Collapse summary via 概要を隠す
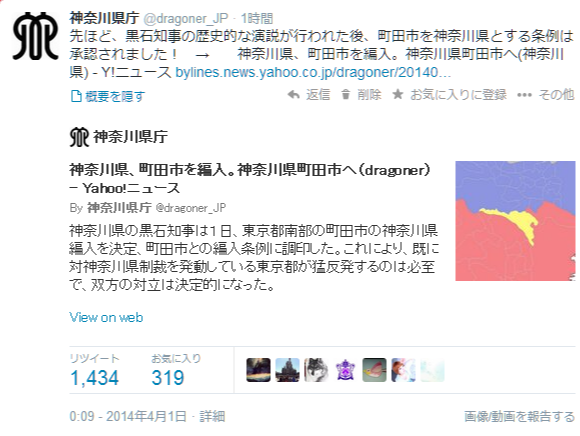The width and height of the screenshot is (580, 436). point(107,97)
